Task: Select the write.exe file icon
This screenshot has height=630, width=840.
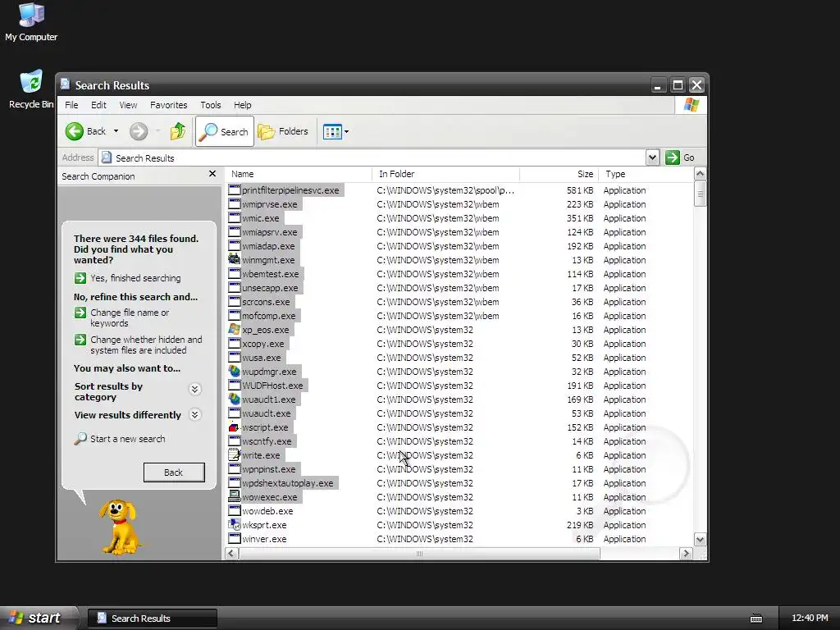Action: [234, 454]
